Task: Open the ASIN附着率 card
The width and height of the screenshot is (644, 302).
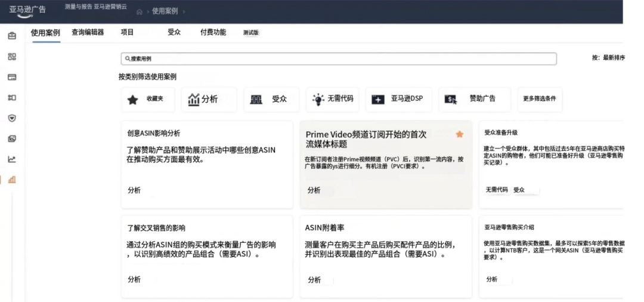Action: (386, 257)
